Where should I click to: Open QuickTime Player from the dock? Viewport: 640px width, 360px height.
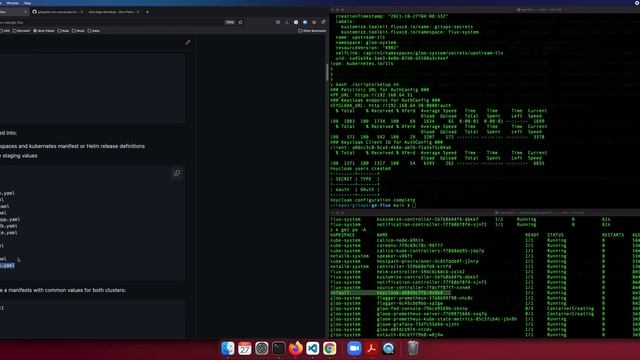click(x=389, y=348)
